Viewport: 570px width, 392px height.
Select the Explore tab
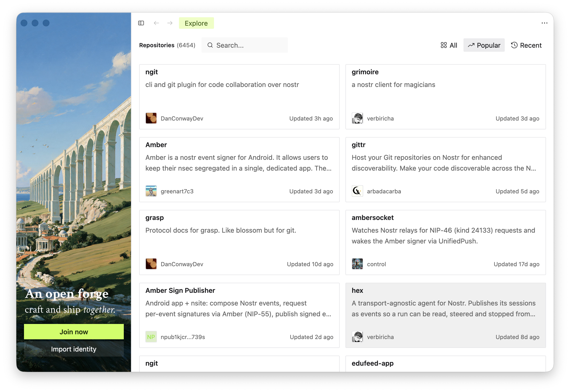click(196, 23)
